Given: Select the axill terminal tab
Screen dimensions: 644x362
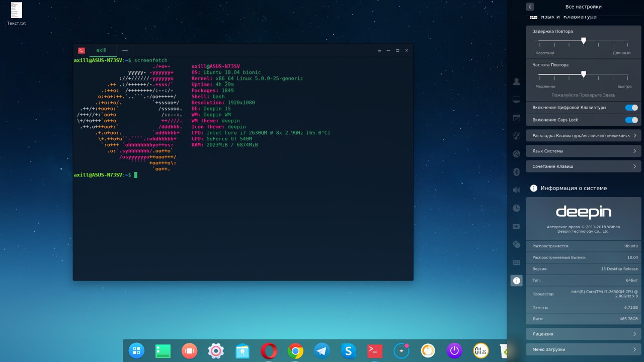Looking at the screenshot, I should pyautogui.click(x=102, y=50).
